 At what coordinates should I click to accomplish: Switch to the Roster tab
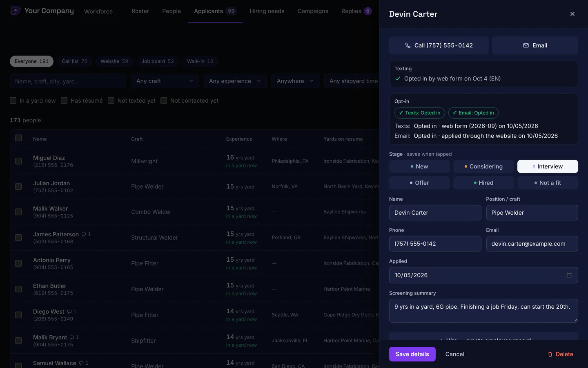(x=140, y=11)
